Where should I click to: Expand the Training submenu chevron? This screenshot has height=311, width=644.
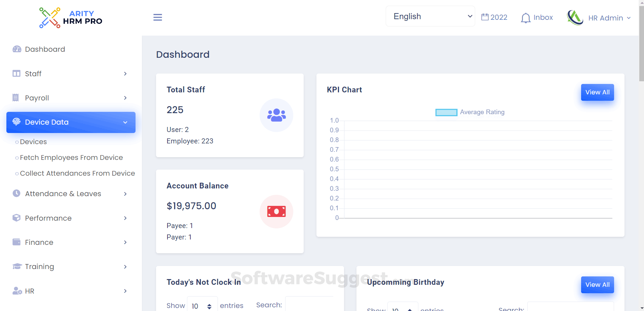(x=125, y=267)
